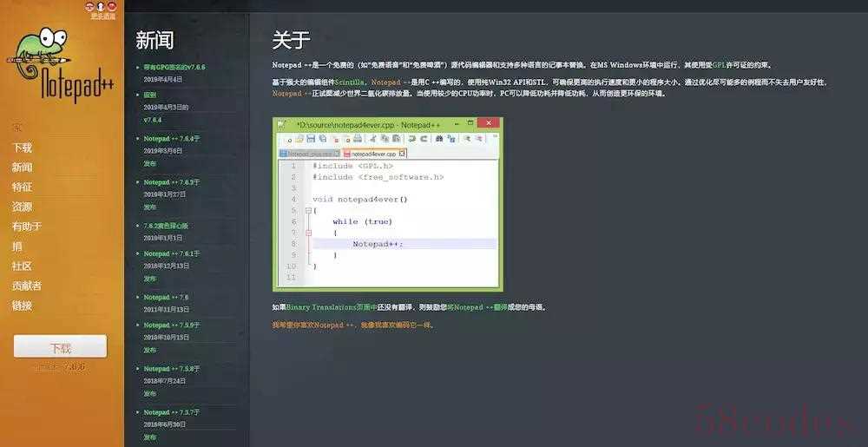Open the 有助于 sidebar menu item
The image size is (868, 447).
click(27, 227)
